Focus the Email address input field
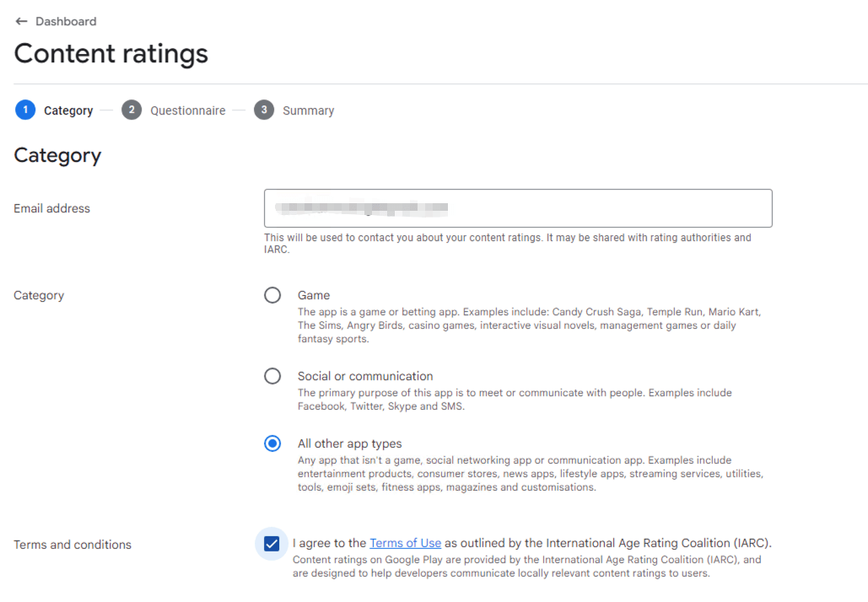 517,208
